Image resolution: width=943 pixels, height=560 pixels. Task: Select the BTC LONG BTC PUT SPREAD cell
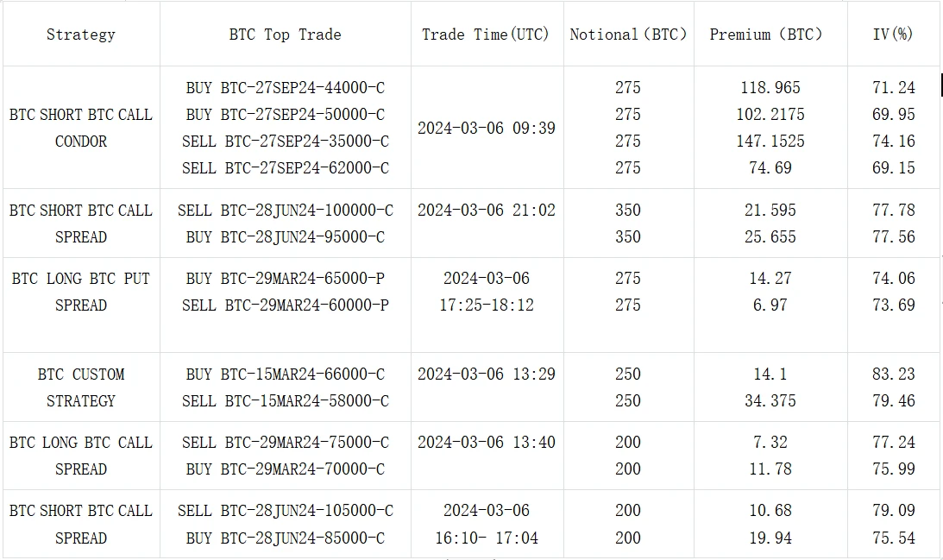point(80,292)
